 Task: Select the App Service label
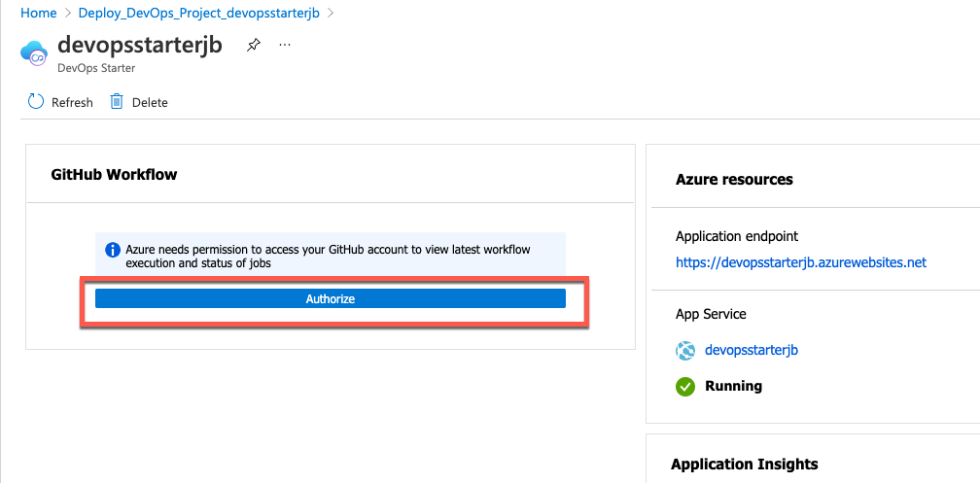click(x=711, y=314)
